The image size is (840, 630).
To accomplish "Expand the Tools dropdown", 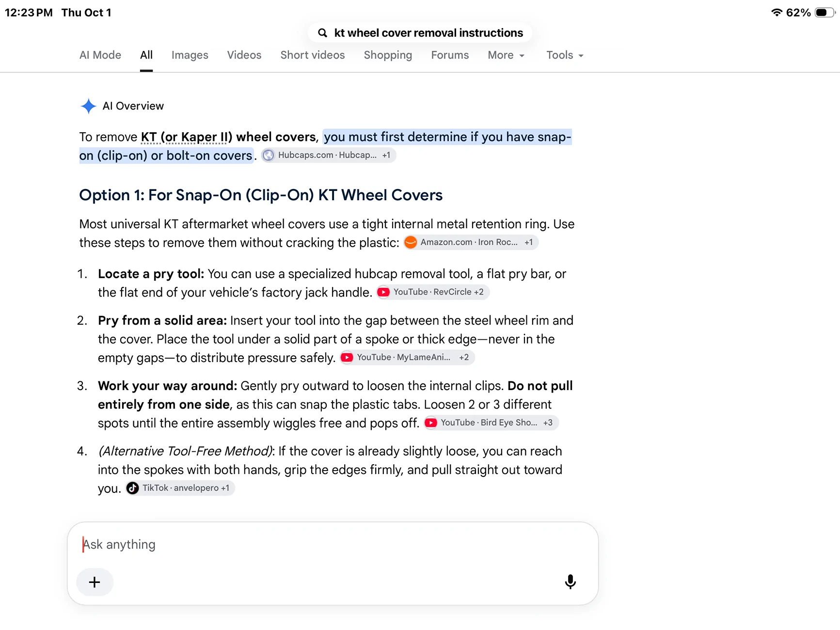I will (x=565, y=55).
